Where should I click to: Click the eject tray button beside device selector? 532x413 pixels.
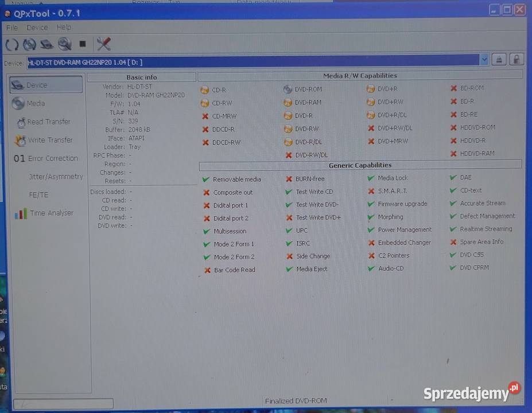coord(499,60)
